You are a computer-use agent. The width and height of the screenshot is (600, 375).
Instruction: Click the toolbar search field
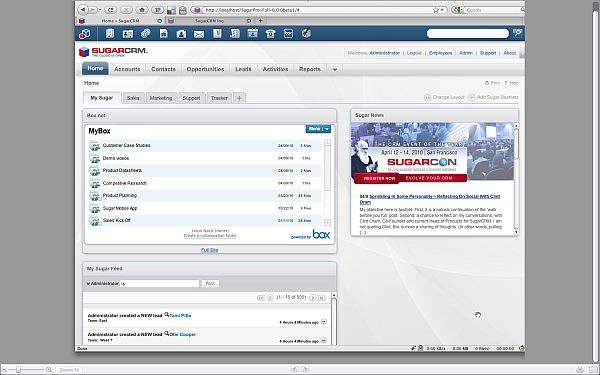[x=468, y=34]
